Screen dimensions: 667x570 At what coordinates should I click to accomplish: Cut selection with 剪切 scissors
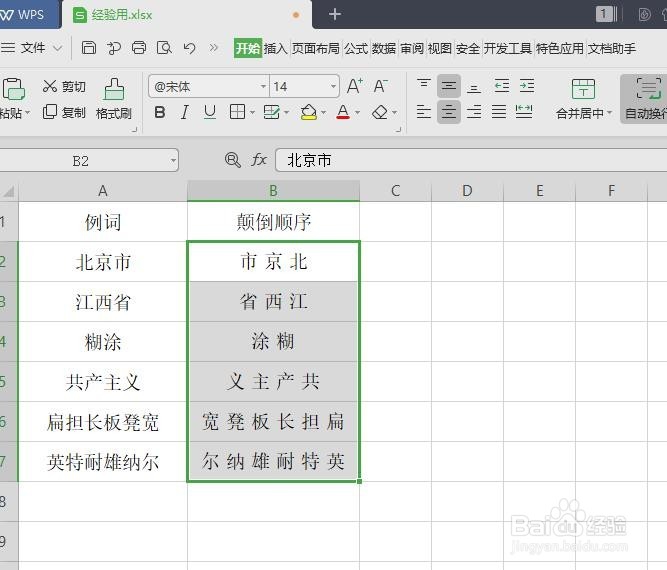coord(64,86)
